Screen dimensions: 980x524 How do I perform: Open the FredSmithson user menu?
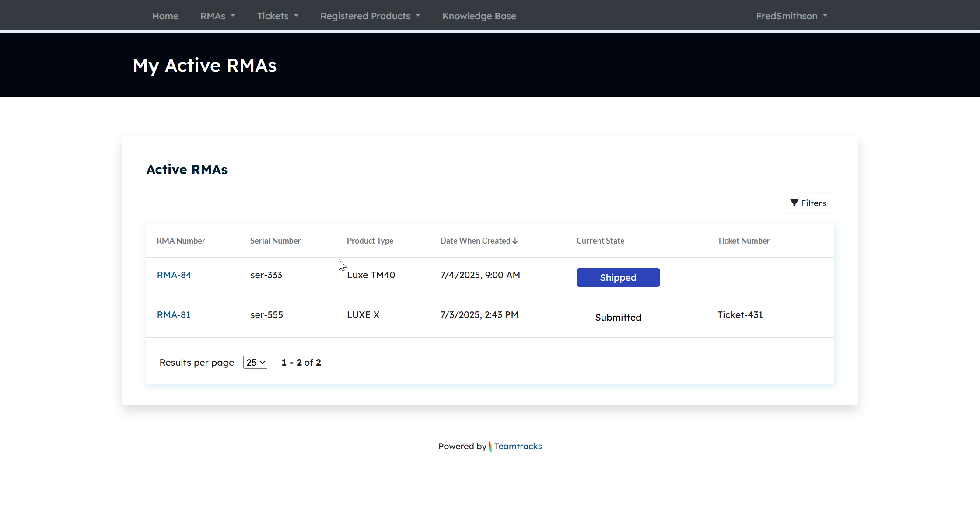point(791,16)
